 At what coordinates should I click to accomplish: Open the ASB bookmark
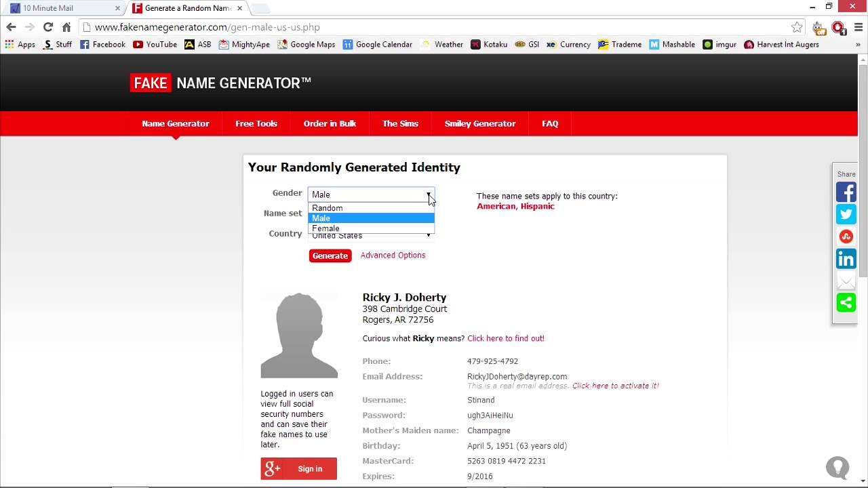pyautogui.click(x=198, y=44)
